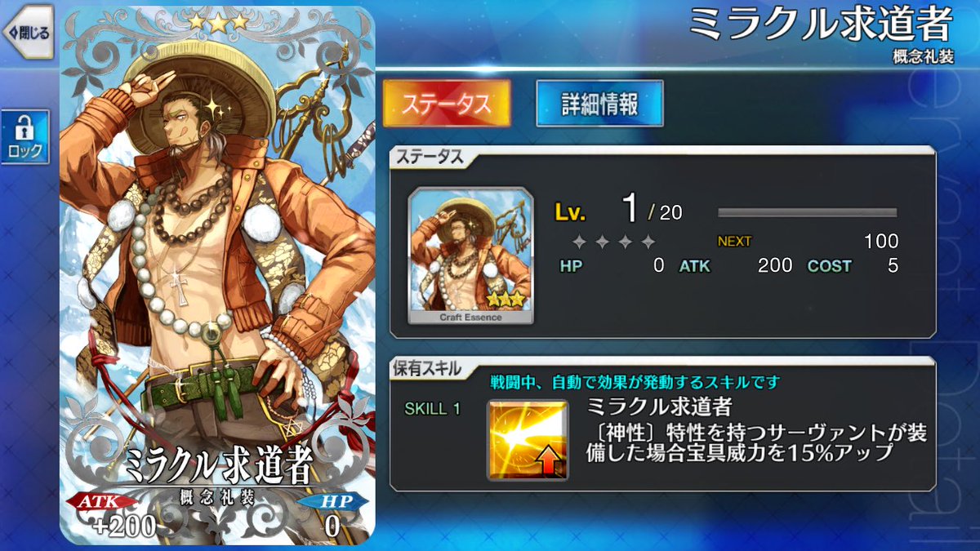Tap the 保有スキル section header
980x551 pixels.
click(x=425, y=369)
